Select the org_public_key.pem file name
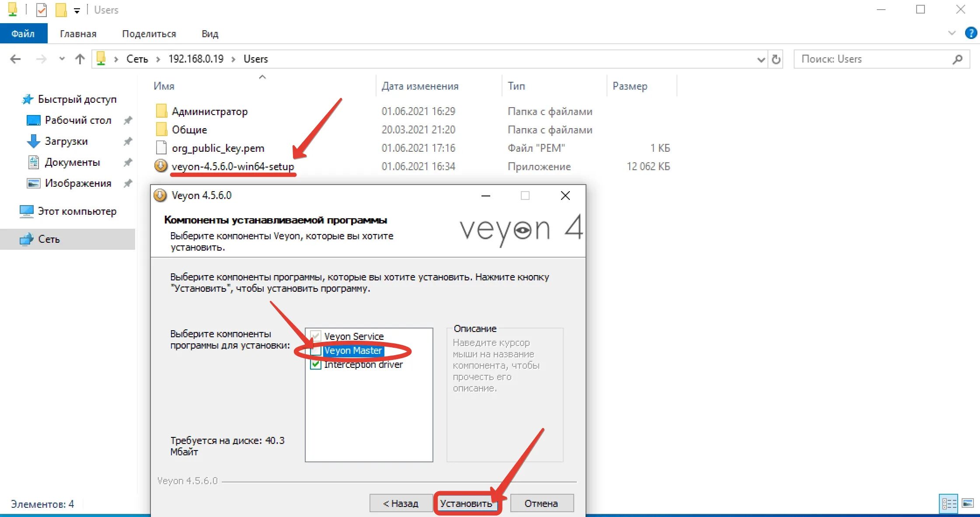The height and width of the screenshot is (517, 980). [218, 148]
